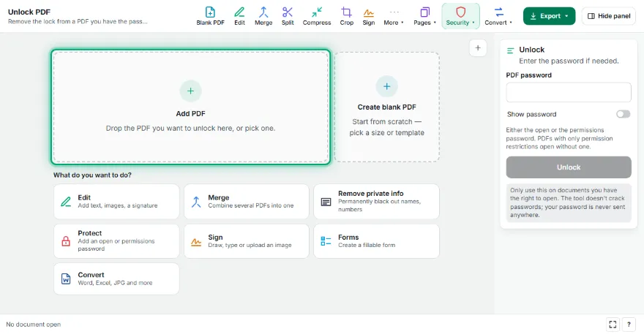Open the Compress tool
Viewport: 644px width, 334px height.
[x=317, y=16]
